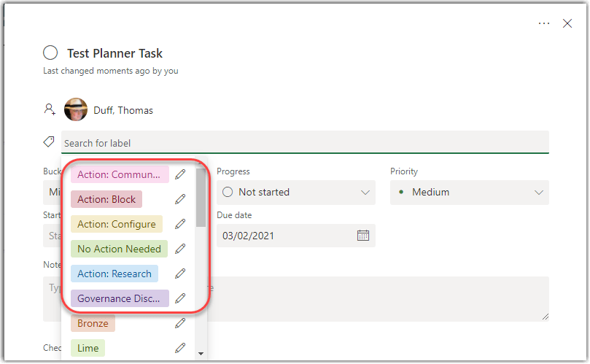Click the Test Planner Task title
Image resolution: width=590 pixels, height=364 pixels.
pos(114,53)
